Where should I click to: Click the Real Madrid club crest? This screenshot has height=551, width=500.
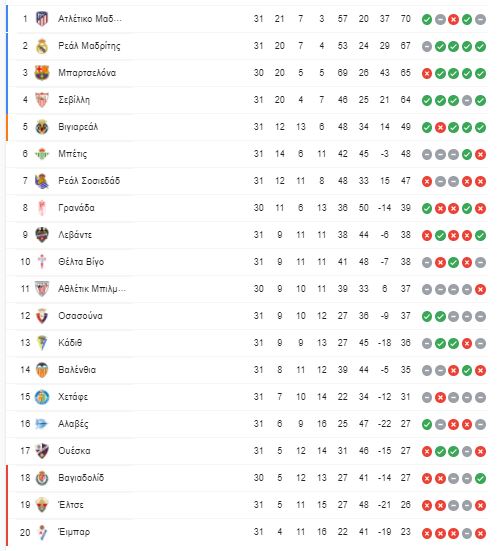click(x=42, y=46)
